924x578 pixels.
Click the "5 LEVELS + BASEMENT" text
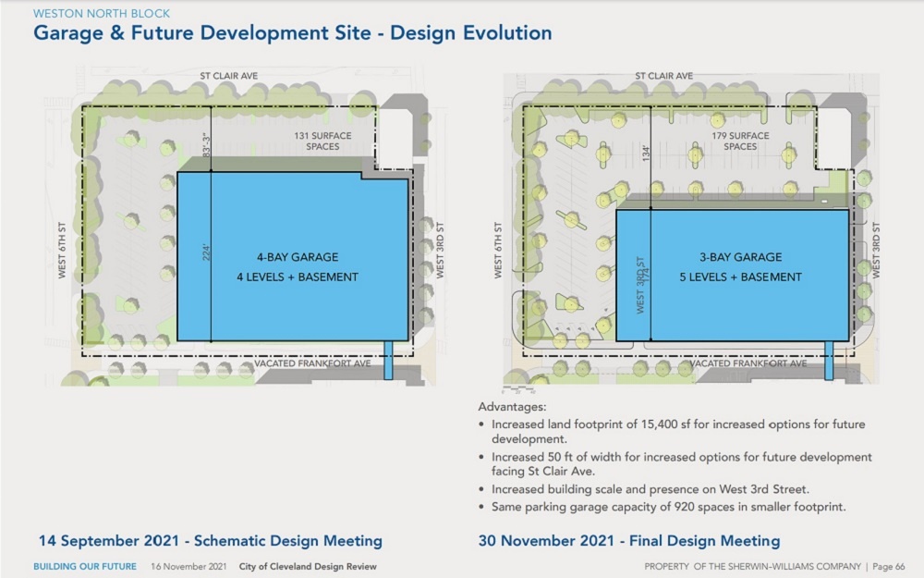point(741,277)
